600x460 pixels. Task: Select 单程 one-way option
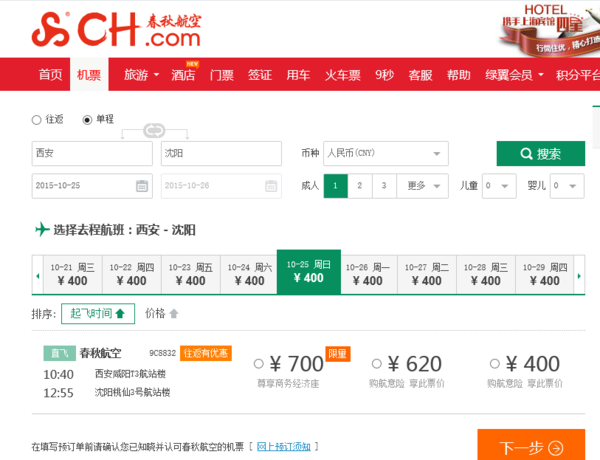[87, 120]
